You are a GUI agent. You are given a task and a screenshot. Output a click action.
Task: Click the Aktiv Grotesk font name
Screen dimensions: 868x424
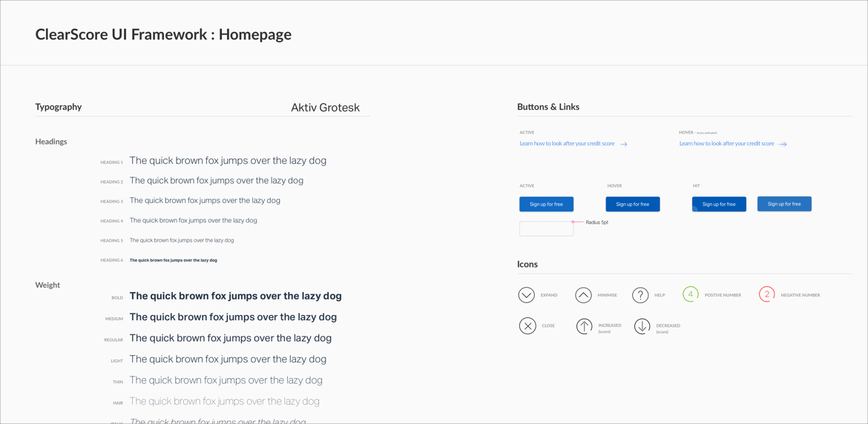pos(325,107)
